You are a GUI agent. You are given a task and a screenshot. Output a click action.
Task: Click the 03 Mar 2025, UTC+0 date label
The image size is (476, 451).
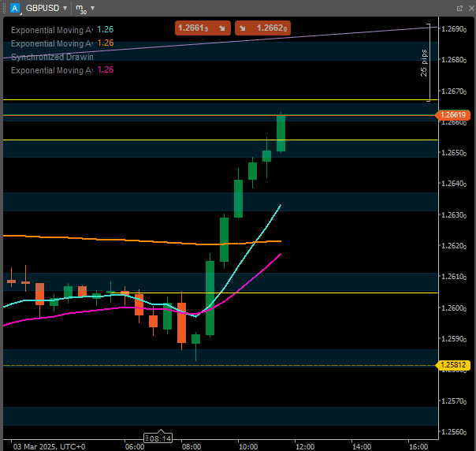pyautogui.click(x=49, y=447)
